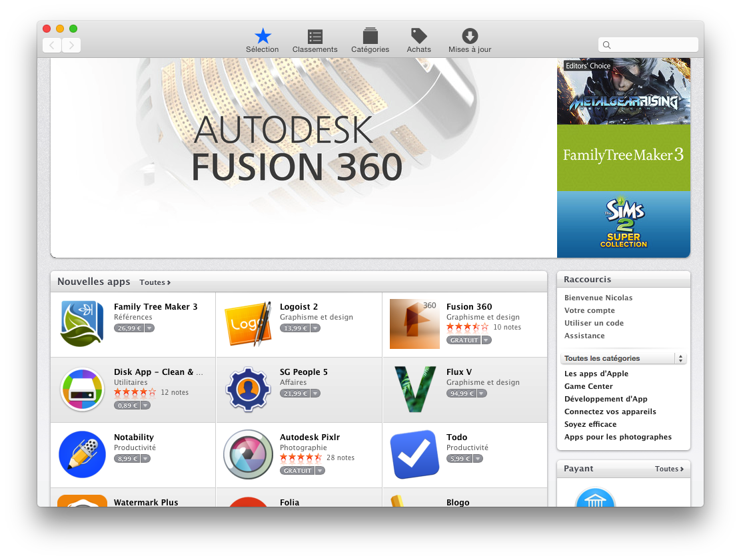Expand the Family Tree Maker 3 price arrow
The image size is (741, 560).
click(x=149, y=328)
